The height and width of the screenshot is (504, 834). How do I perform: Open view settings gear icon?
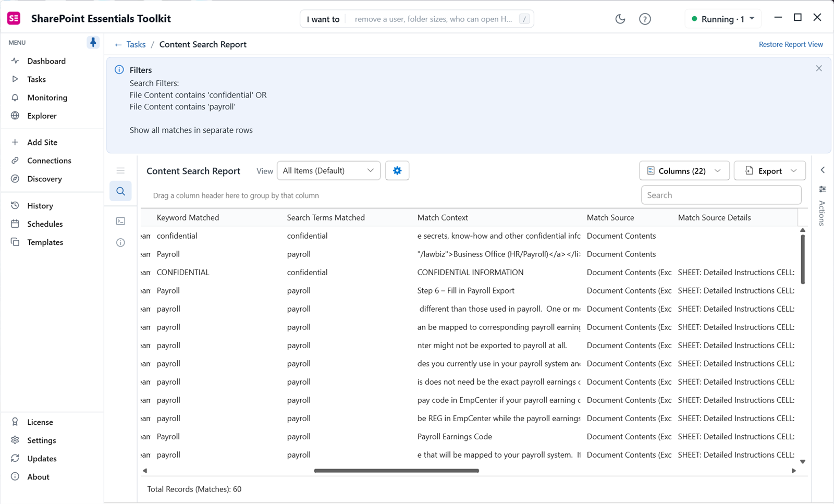pos(397,170)
